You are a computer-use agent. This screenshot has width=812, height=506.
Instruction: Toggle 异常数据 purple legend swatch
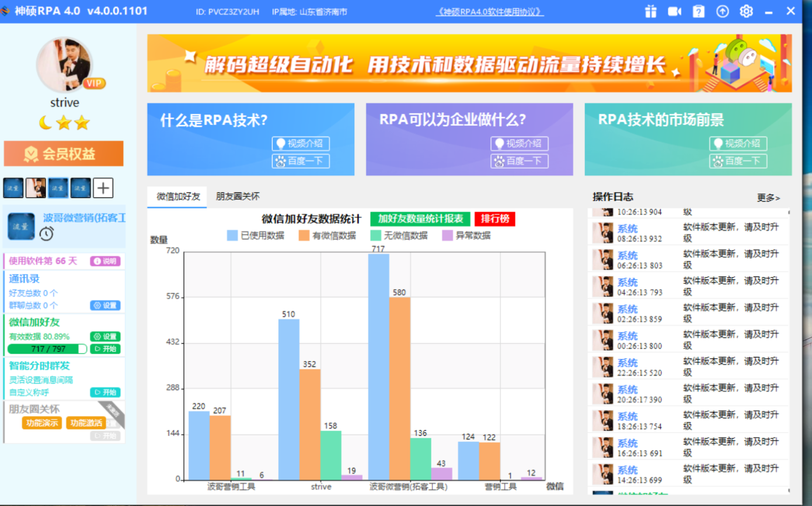(x=448, y=235)
